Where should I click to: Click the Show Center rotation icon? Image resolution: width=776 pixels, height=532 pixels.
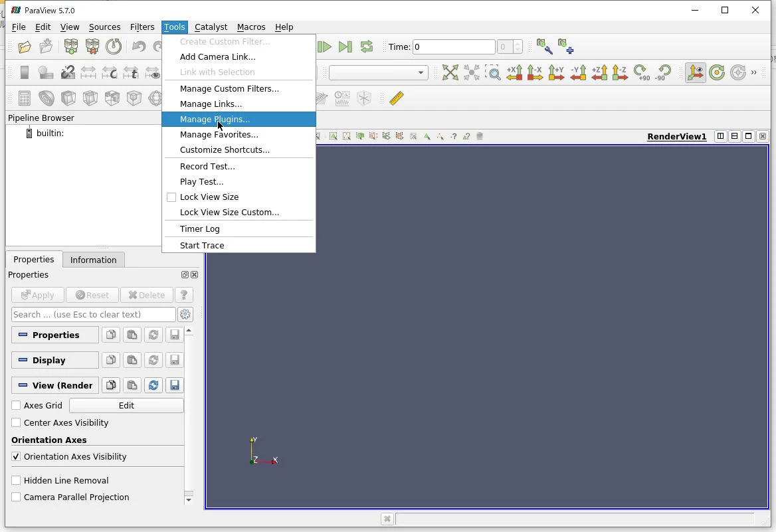point(717,73)
